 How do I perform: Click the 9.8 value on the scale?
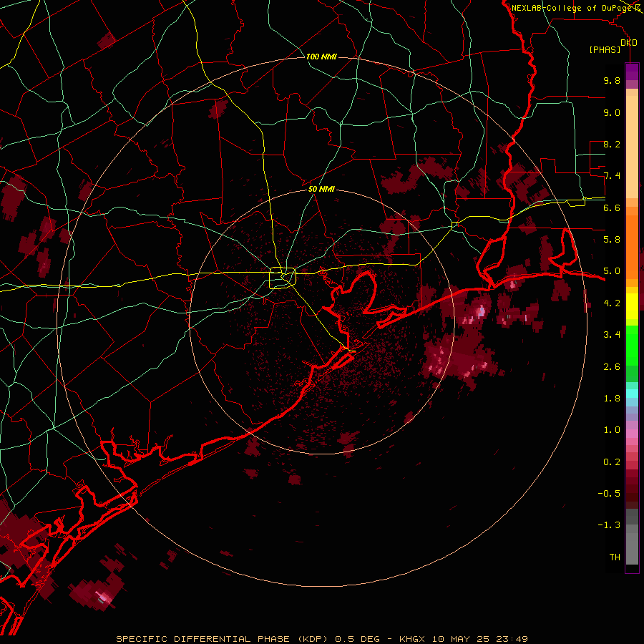612,80
